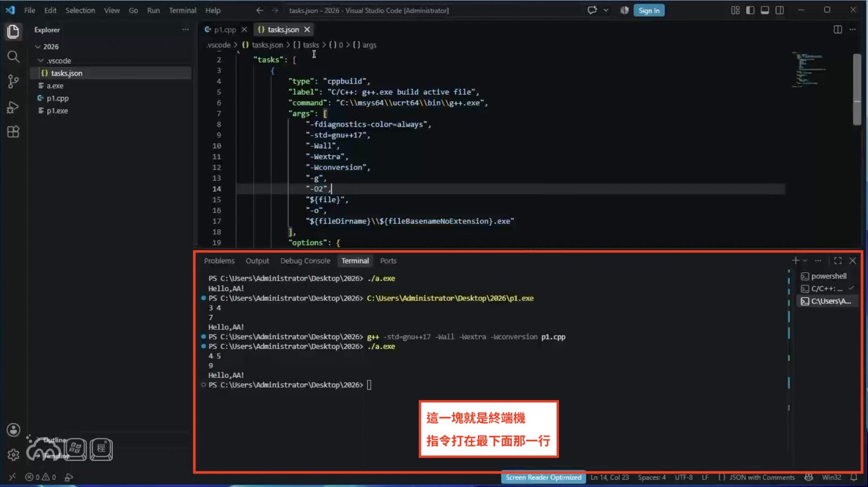Change indentation via Spaces: 4
Viewport: 868px width, 487px height.
[652, 477]
